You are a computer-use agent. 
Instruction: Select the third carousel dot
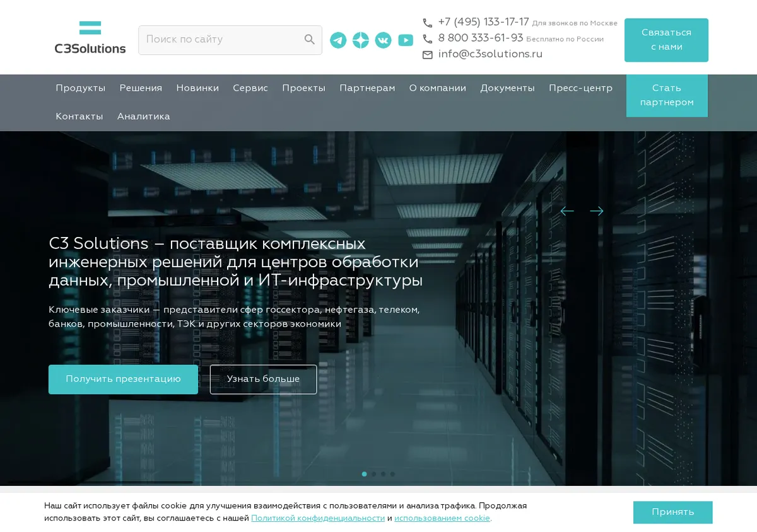[383, 474]
